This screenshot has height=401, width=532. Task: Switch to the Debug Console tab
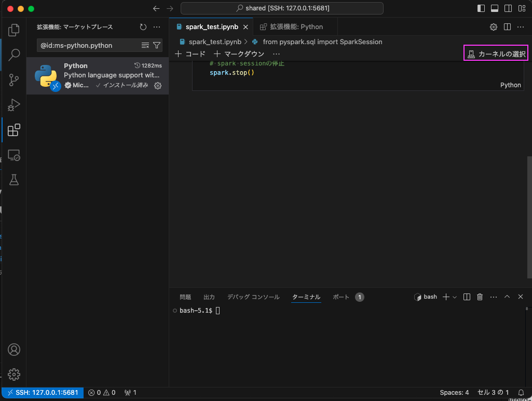point(253,297)
